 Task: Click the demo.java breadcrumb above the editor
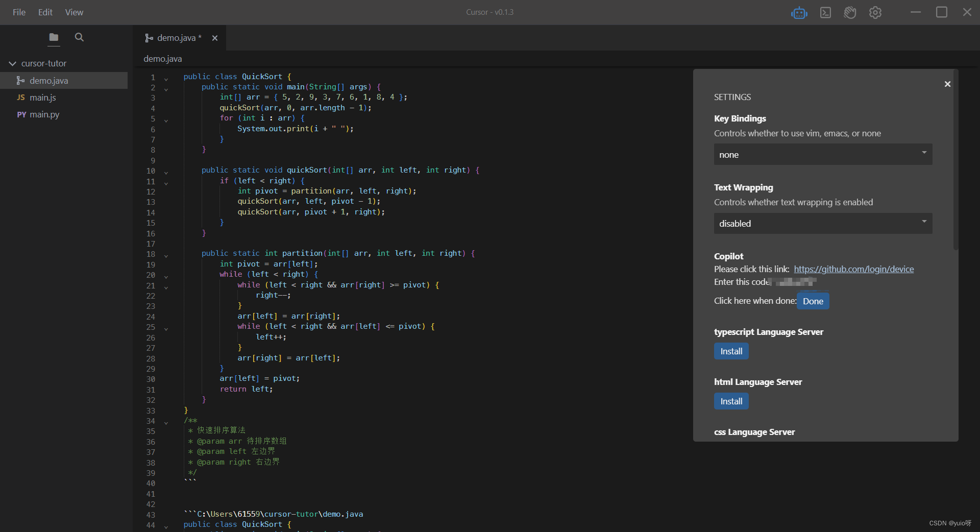[x=163, y=59]
